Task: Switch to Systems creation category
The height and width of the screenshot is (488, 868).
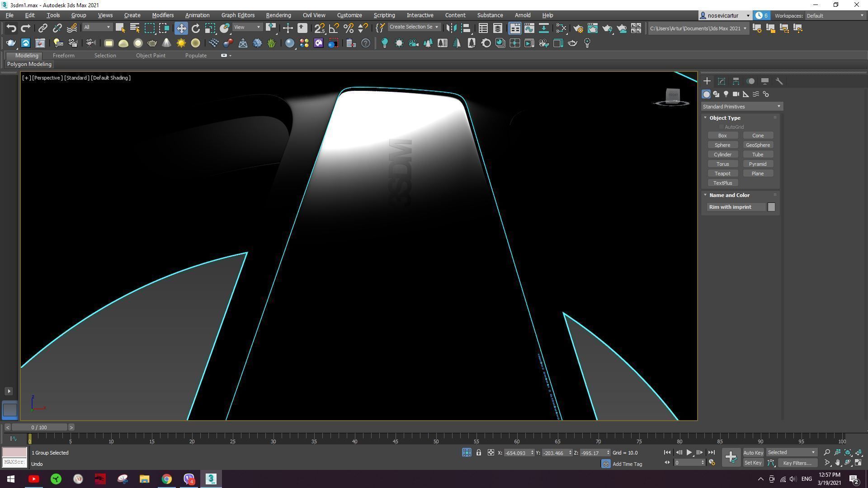Action: pyautogui.click(x=766, y=94)
